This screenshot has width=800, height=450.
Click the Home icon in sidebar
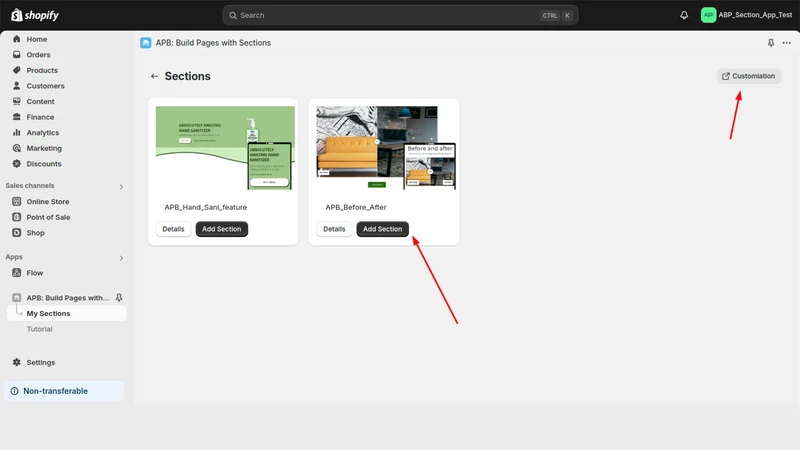pyautogui.click(x=16, y=39)
